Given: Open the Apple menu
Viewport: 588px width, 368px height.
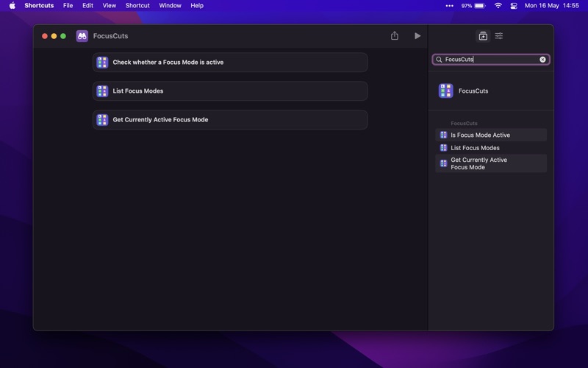Looking at the screenshot, I should [12, 6].
